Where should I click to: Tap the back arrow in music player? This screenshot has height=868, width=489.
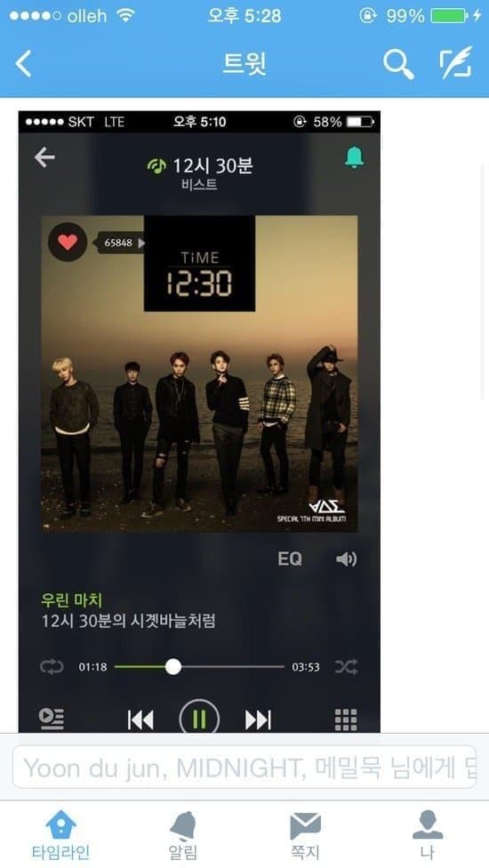44,157
